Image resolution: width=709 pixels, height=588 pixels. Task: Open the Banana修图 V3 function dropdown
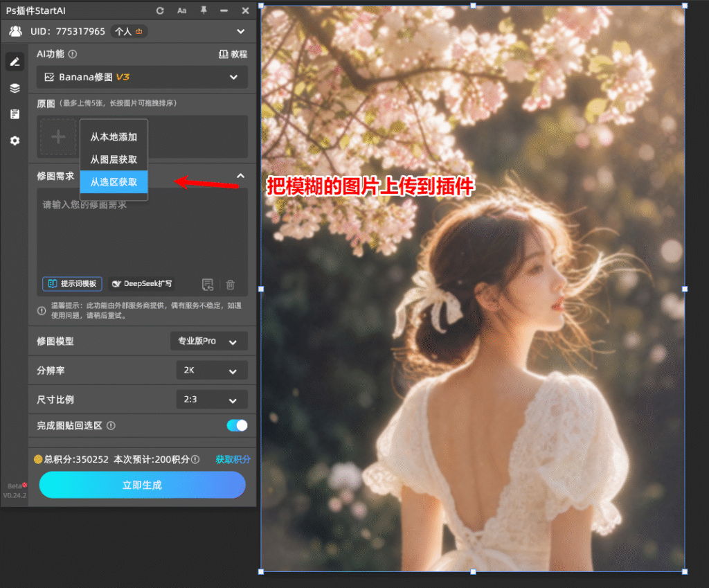tap(142, 77)
